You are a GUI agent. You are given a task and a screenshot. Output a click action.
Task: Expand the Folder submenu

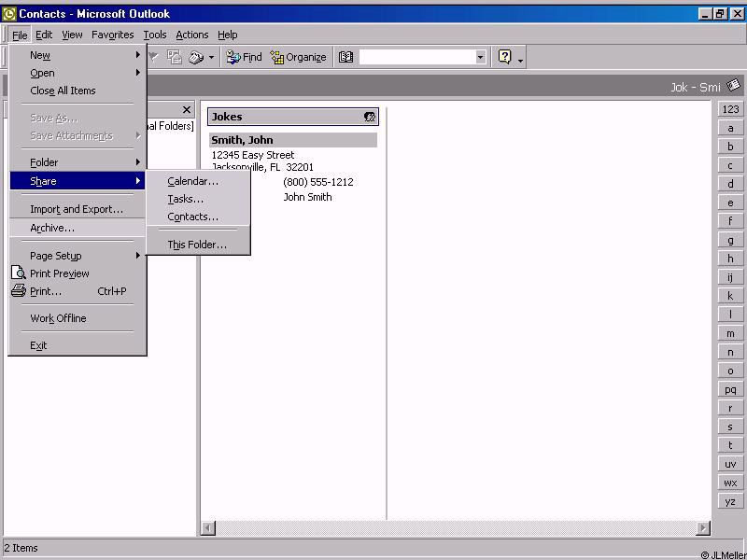pos(78,162)
